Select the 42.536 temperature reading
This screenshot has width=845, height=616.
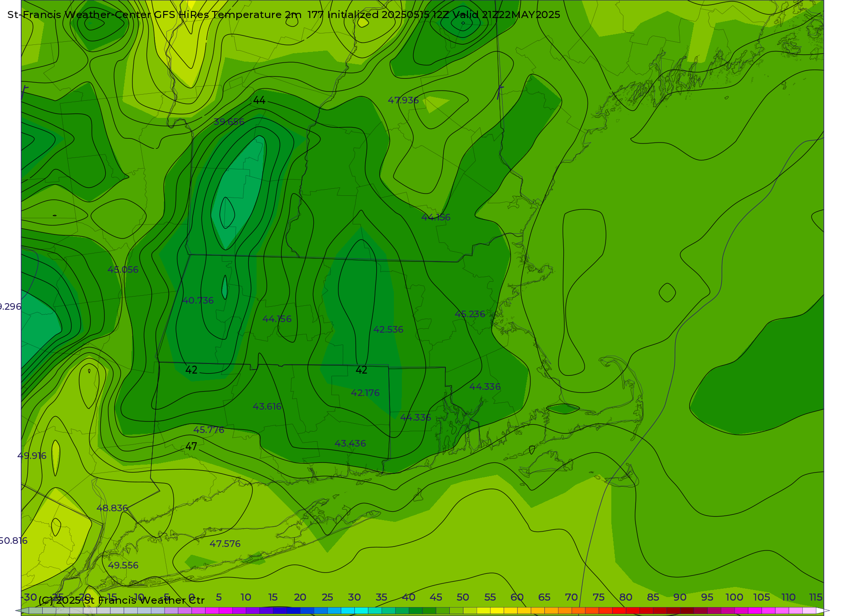coord(388,330)
